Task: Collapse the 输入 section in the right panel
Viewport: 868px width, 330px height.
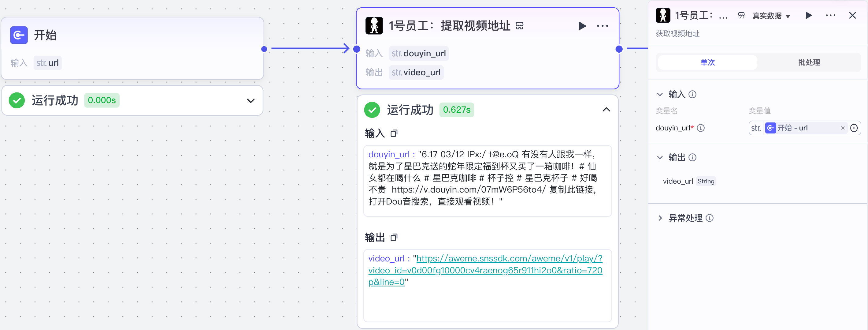Action: [x=659, y=94]
